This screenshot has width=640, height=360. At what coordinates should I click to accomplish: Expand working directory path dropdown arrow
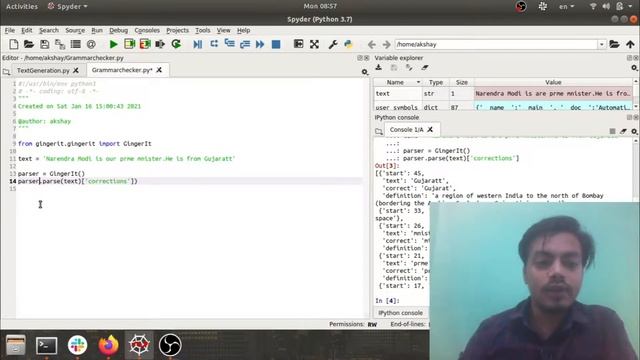pyautogui.click(x=602, y=44)
